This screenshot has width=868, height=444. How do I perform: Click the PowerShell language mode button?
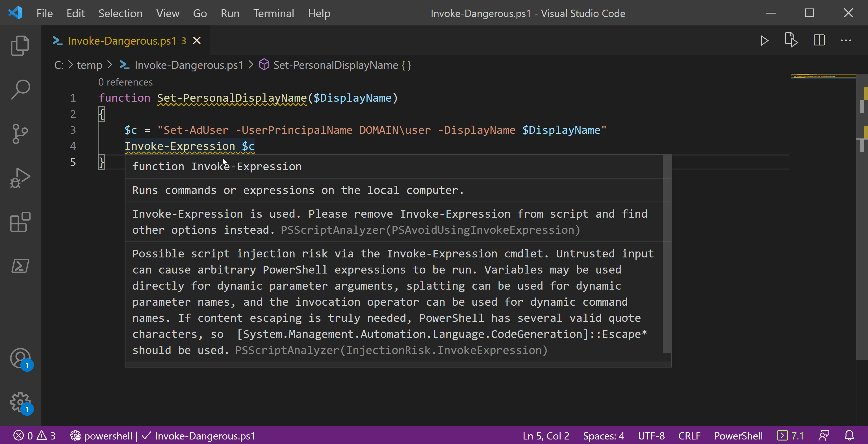[x=738, y=436]
